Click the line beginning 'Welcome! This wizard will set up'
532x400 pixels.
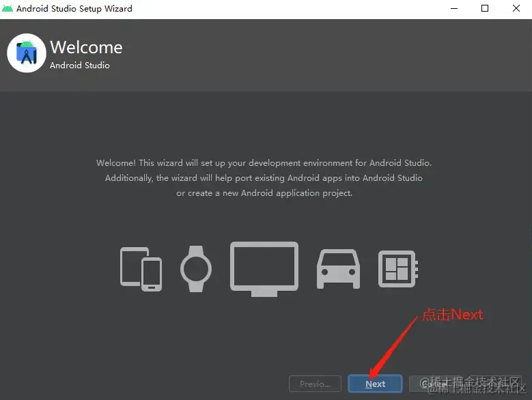(264, 163)
